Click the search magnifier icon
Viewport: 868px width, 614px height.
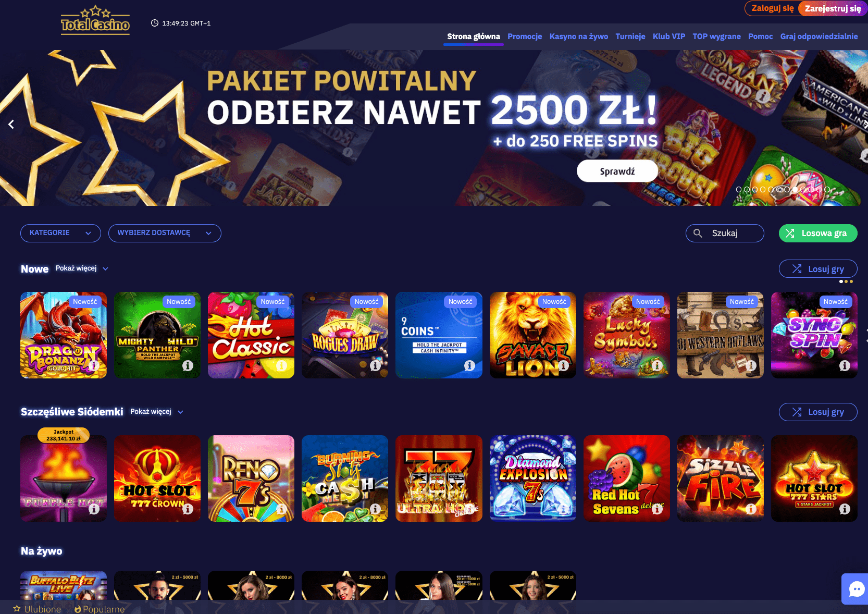(x=698, y=233)
